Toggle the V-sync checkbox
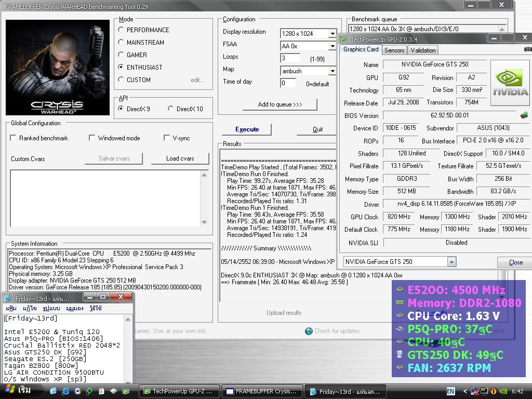Viewport: 532px width, 399px height. click(x=167, y=138)
